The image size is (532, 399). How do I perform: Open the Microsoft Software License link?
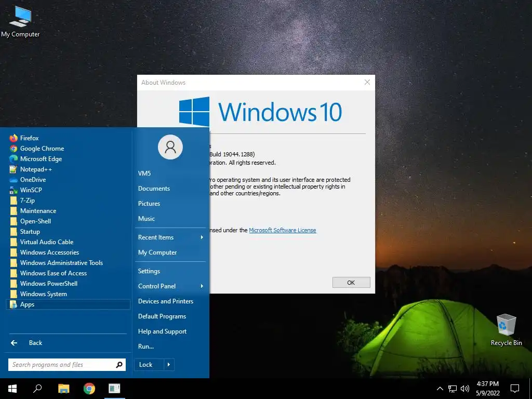coord(282,230)
